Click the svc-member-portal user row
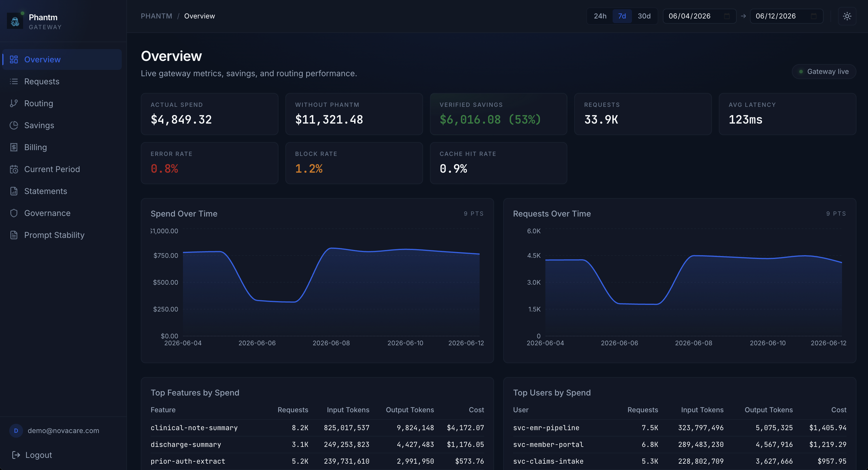 click(x=680, y=444)
